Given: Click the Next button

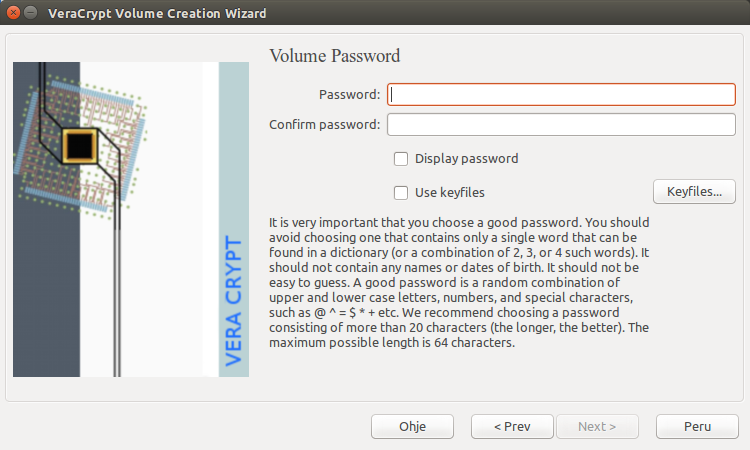Looking at the screenshot, I should (597, 427).
